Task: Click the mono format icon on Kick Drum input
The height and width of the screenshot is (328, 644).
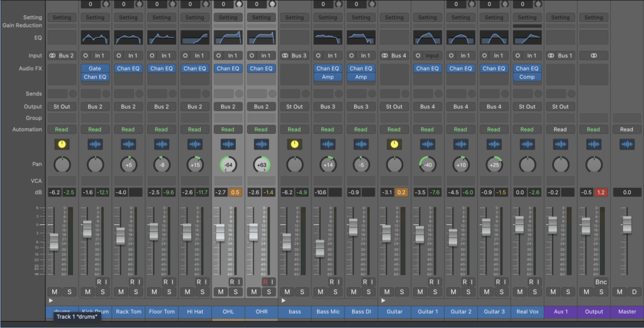Action: coord(86,55)
